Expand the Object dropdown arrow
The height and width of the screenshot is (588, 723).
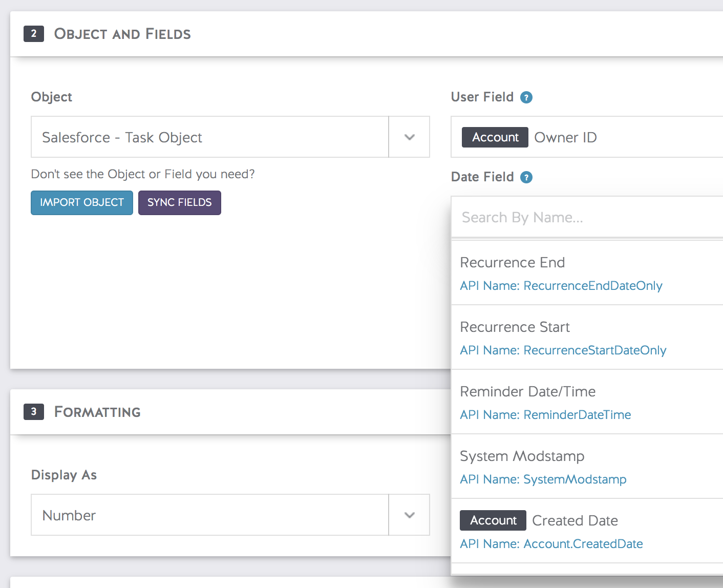(x=409, y=137)
